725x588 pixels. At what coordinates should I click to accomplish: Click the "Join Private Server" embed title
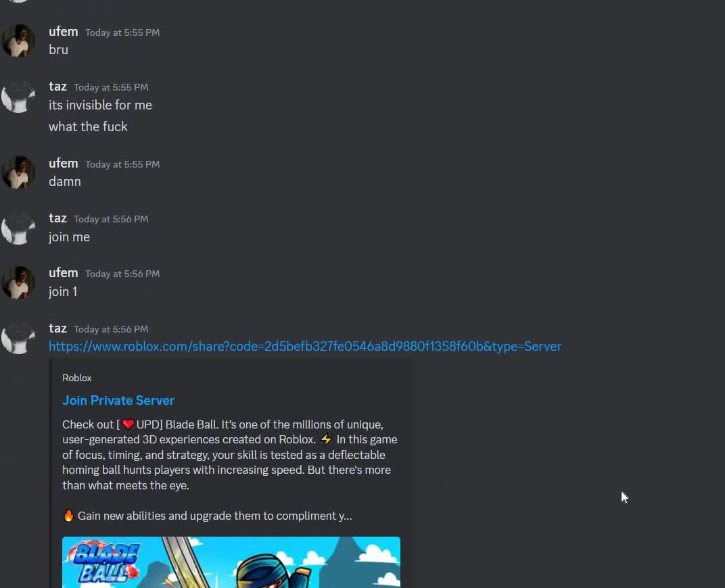(x=118, y=400)
